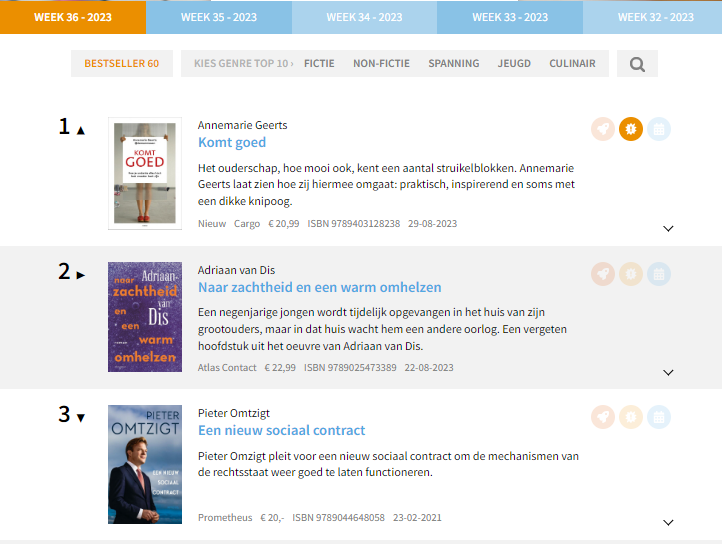
Task: Switch to Week 33 - 2023 tab
Action: (510, 17)
